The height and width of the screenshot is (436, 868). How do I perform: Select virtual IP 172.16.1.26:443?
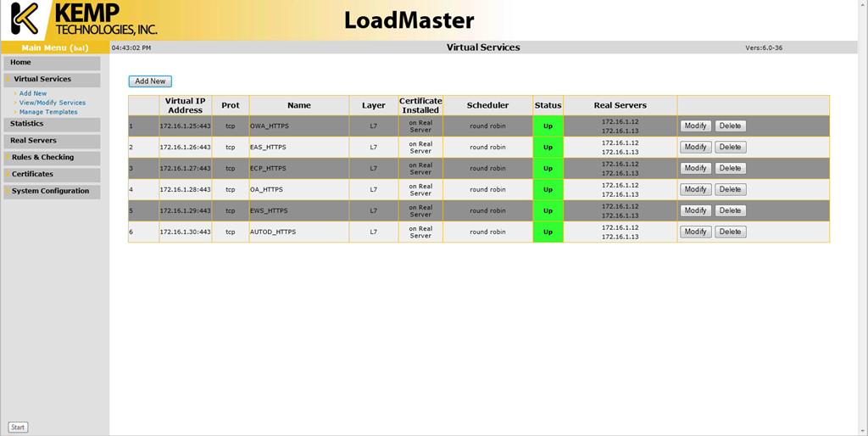tap(186, 147)
